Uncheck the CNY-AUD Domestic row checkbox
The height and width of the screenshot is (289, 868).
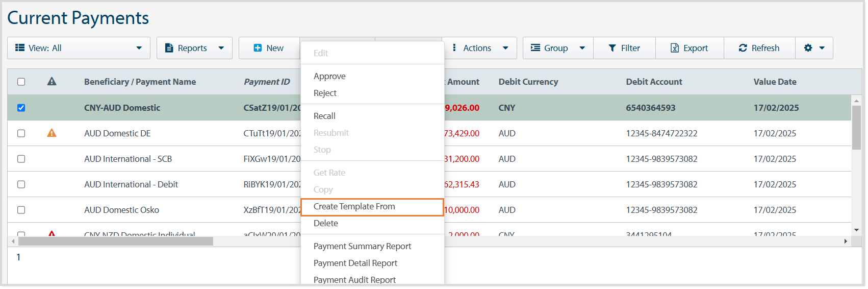[x=21, y=108]
